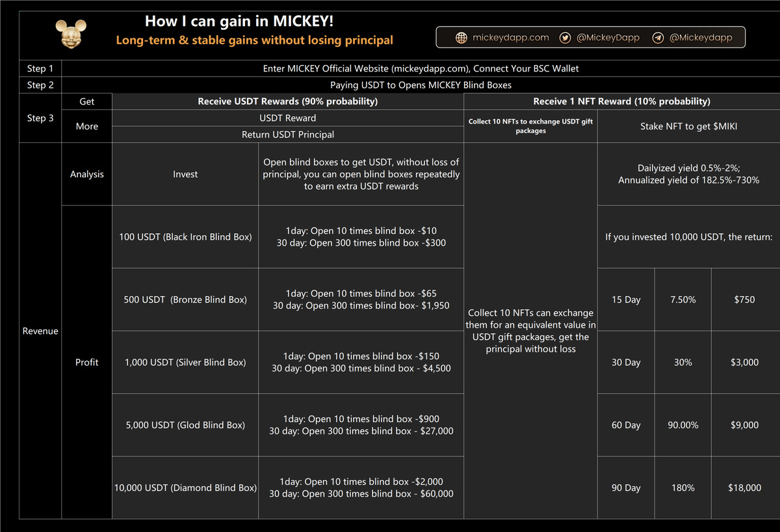Click 'Enter MICKEY Official Website' instruction text
This screenshot has width=780, height=532.
click(421, 68)
